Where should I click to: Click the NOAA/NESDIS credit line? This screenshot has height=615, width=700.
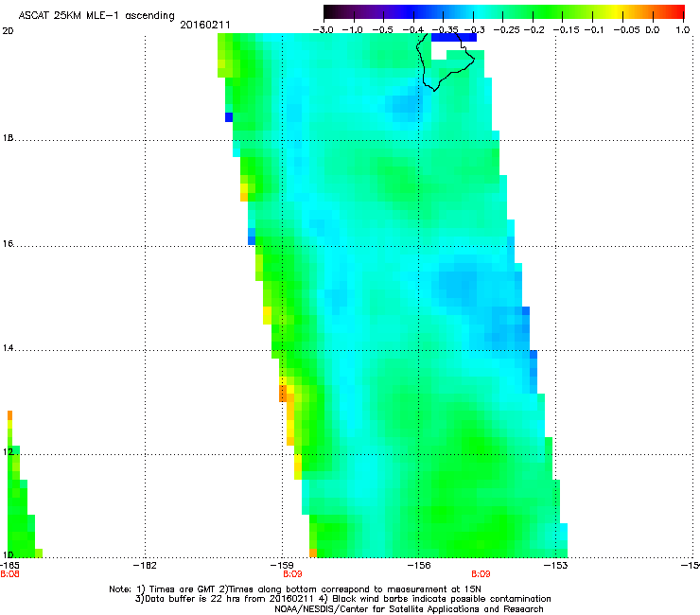click(x=409, y=609)
